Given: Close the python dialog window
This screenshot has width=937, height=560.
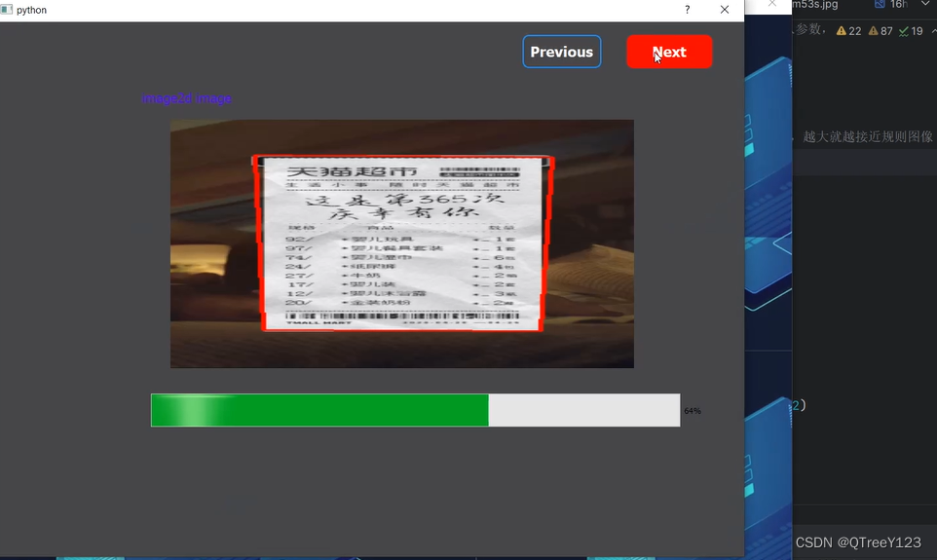Looking at the screenshot, I should [x=725, y=10].
